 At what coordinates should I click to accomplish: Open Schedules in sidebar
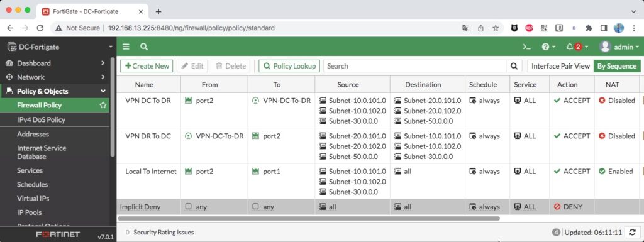(33, 184)
